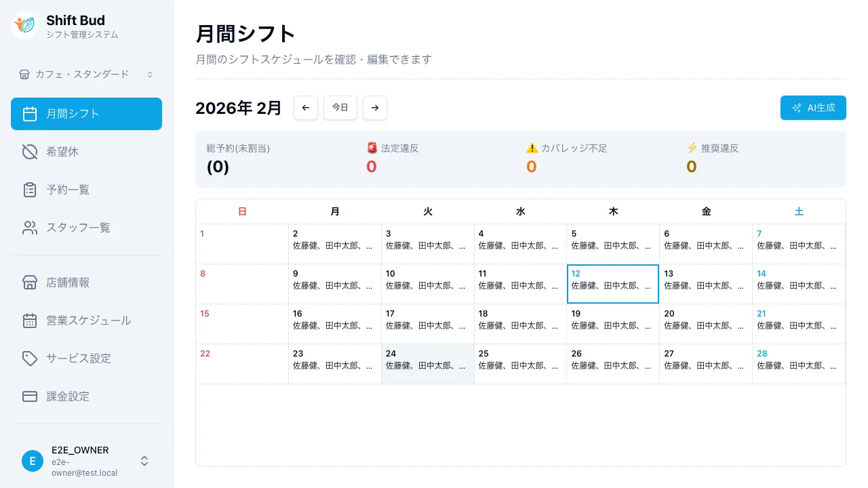
Task: Open the カフェ・スタンダード store selector dropdown
Action: (86, 75)
